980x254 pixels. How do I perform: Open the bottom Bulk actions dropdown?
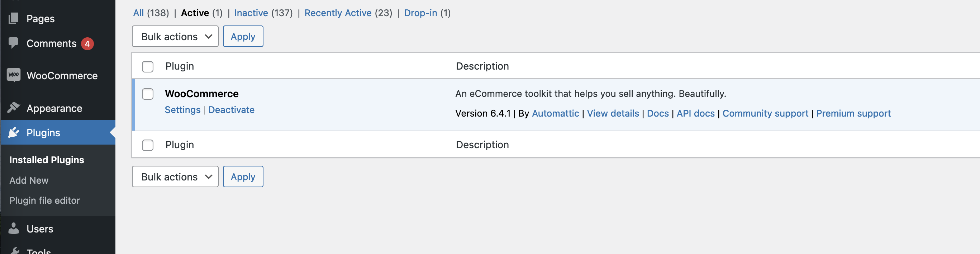[175, 177]
